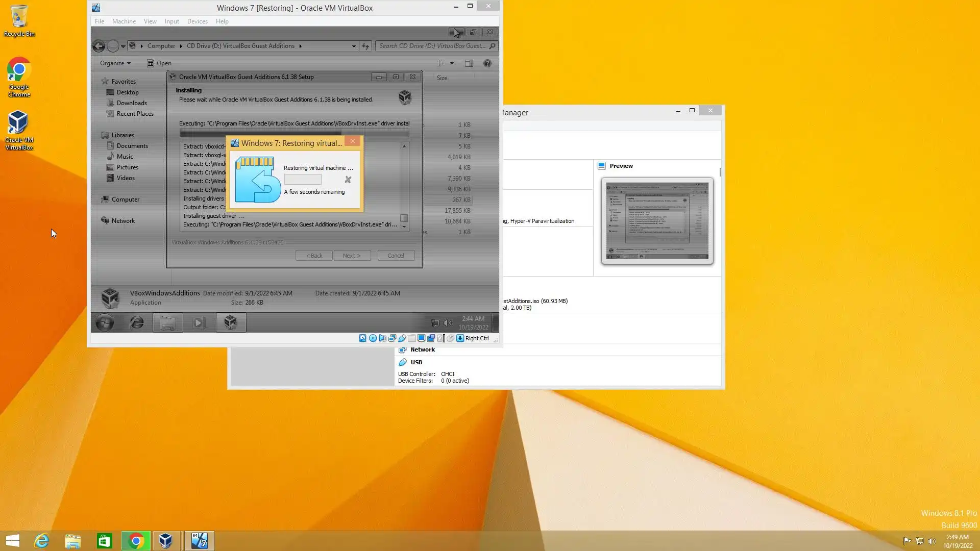This screenshot has width=980, height=551.
Task: Click the restoring progress bar
Action: click(x=303, y=180)
